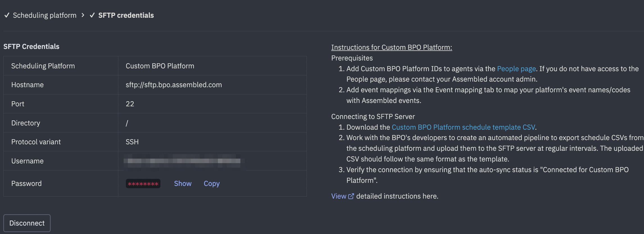Open the People page link
The width and height of the screenshot is (644, 234).
[516, 68]
